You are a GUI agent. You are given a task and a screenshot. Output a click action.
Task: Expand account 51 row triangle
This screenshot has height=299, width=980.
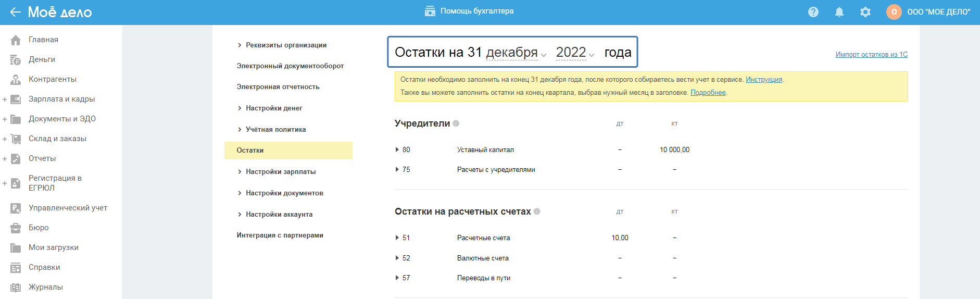(397, 238)
